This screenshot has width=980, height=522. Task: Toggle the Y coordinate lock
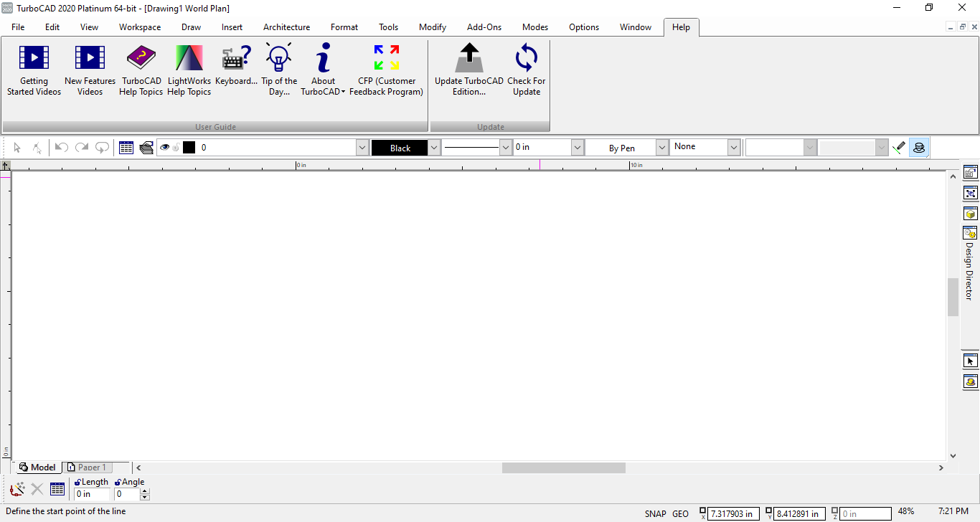click(x=769, y=512)
